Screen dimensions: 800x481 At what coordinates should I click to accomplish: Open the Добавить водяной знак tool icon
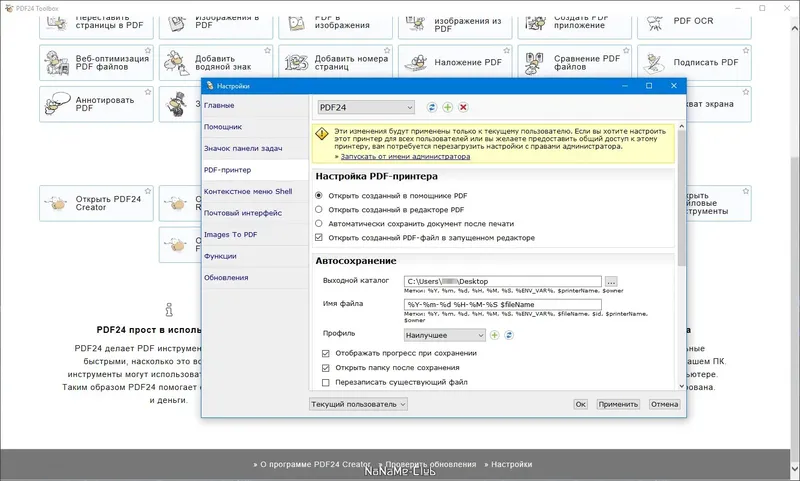pyautogui.click(x=177, y=63)
